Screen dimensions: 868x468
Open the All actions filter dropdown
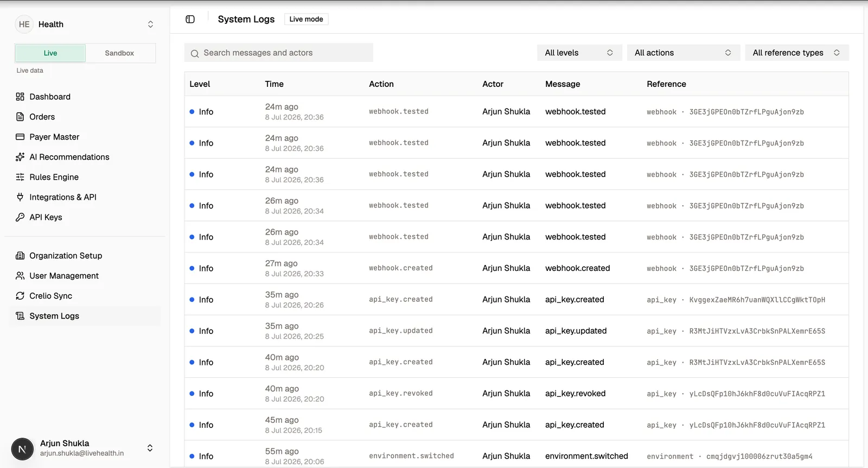(683, 53)
